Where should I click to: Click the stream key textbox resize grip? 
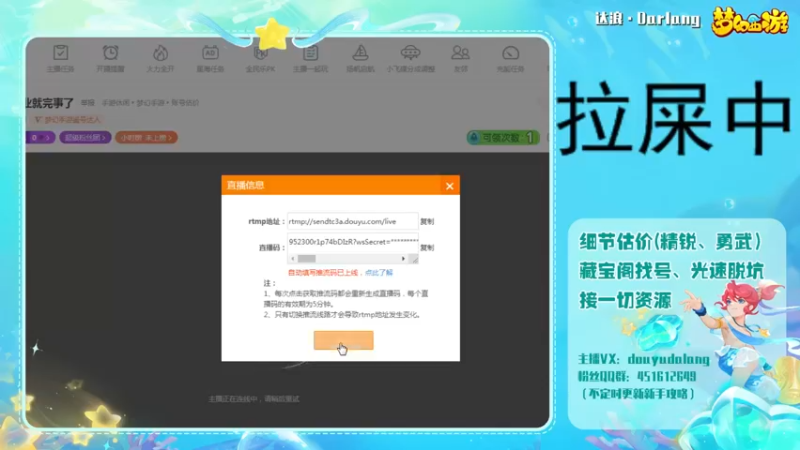point(414,259)
